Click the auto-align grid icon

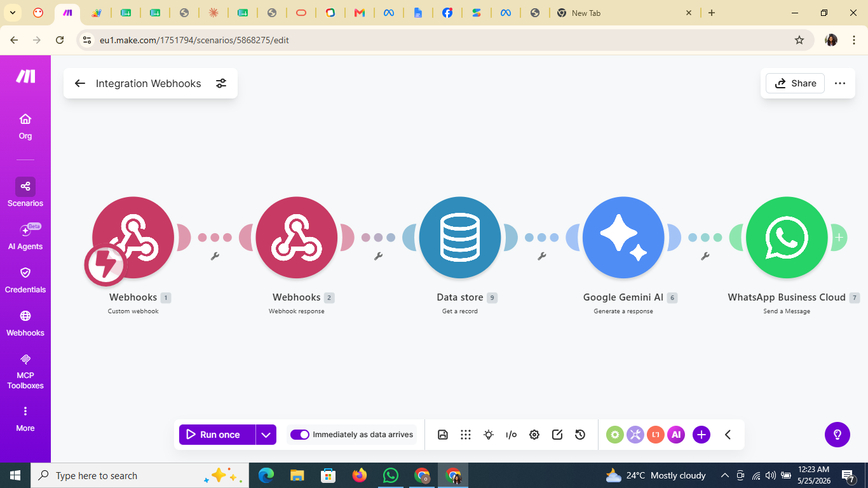[x=466, y=435]
